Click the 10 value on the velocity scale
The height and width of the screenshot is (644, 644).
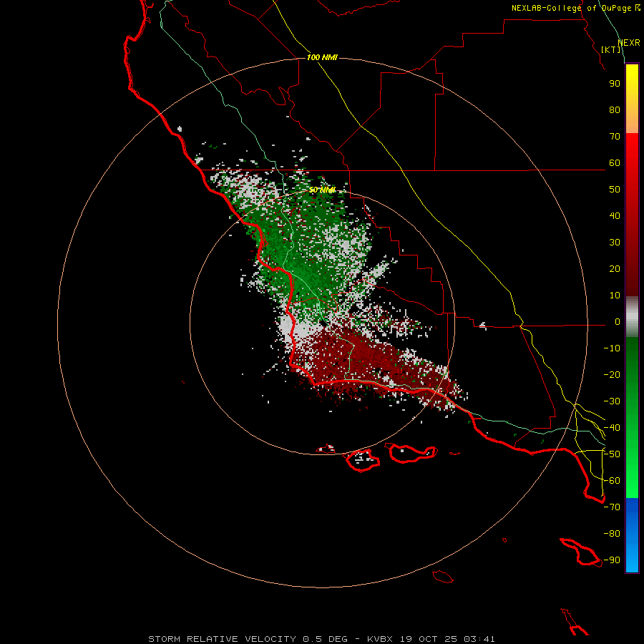pos(615,296)
